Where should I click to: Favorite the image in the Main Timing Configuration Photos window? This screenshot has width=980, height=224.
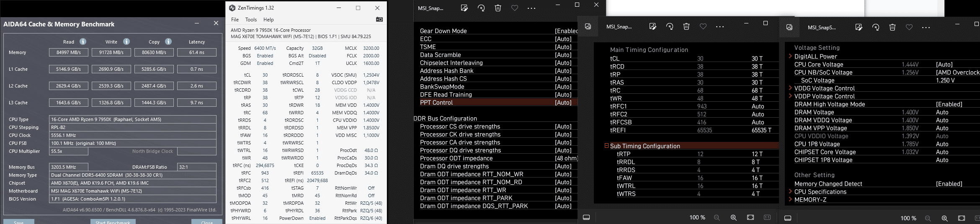(703, 26)
